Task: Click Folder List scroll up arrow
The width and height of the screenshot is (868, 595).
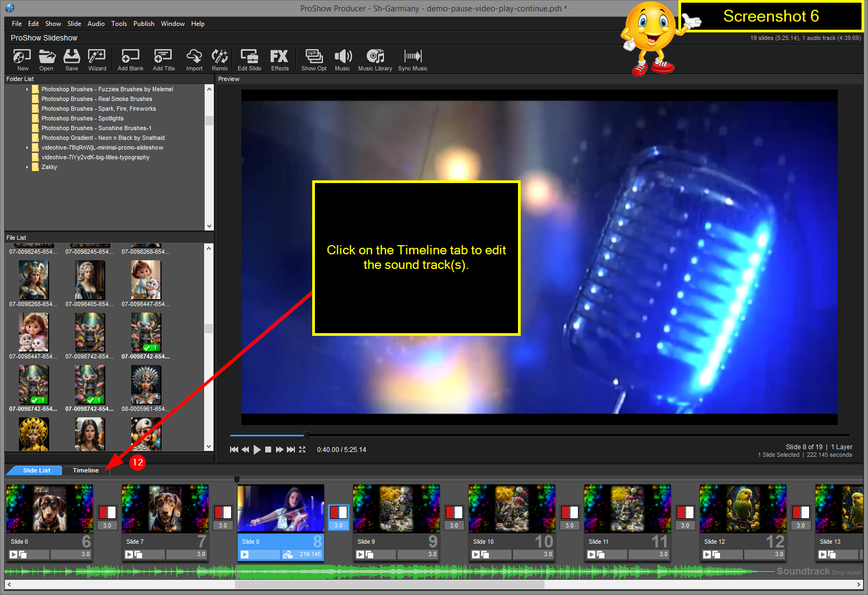Action: (210, 89)
